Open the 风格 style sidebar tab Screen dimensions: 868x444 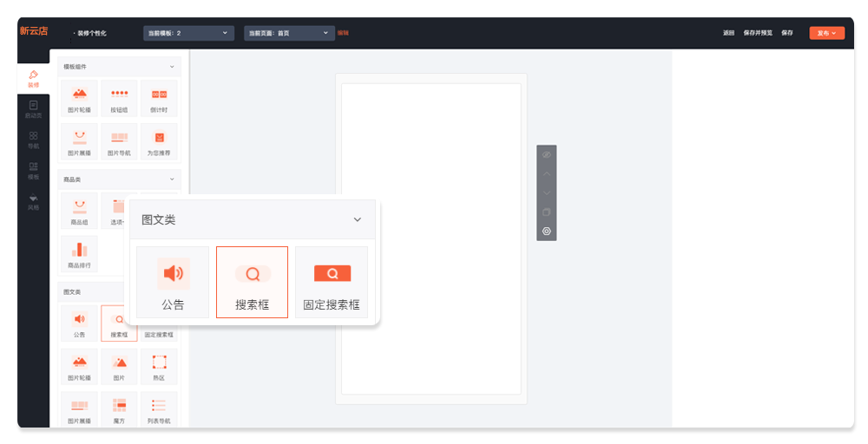pos(33,202)
